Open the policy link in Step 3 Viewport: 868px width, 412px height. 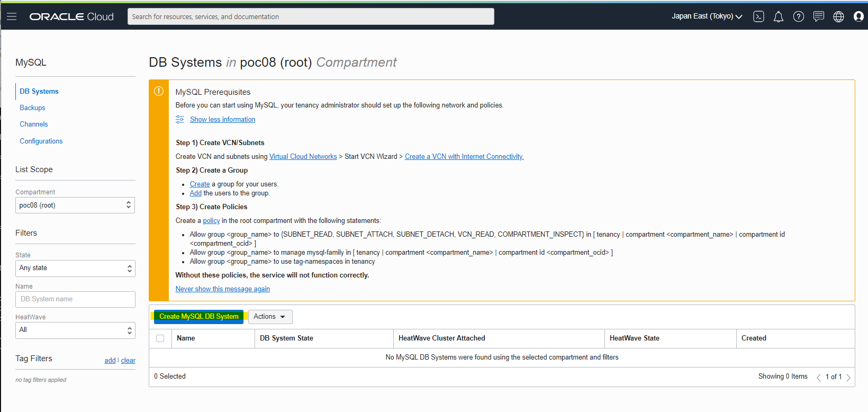click(211, 221)
